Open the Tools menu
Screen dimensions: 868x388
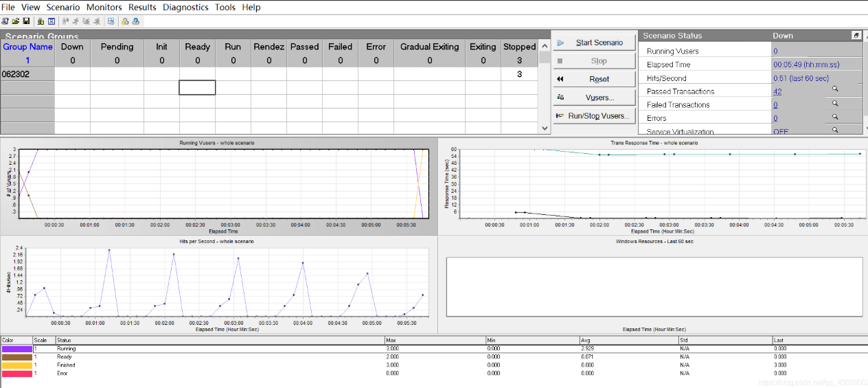click(225, 7)
